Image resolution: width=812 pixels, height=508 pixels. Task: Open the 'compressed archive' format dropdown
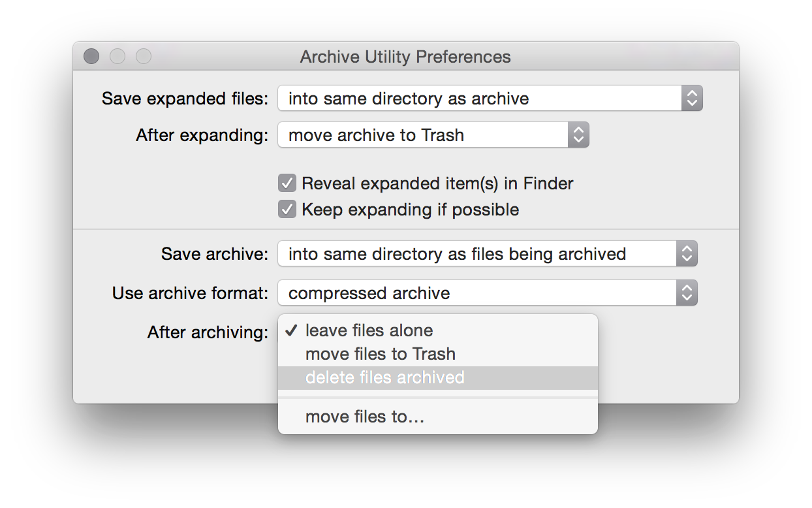(488, 293)
